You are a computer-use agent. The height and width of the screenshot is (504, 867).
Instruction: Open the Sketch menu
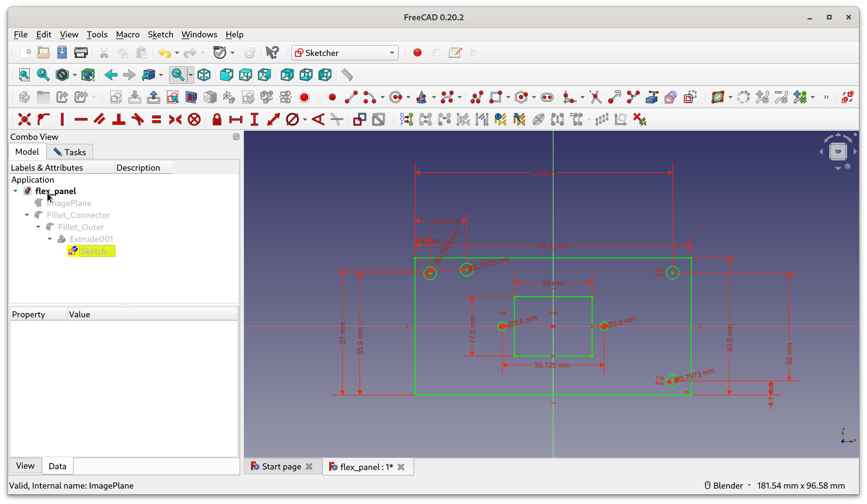coord(160,34)
